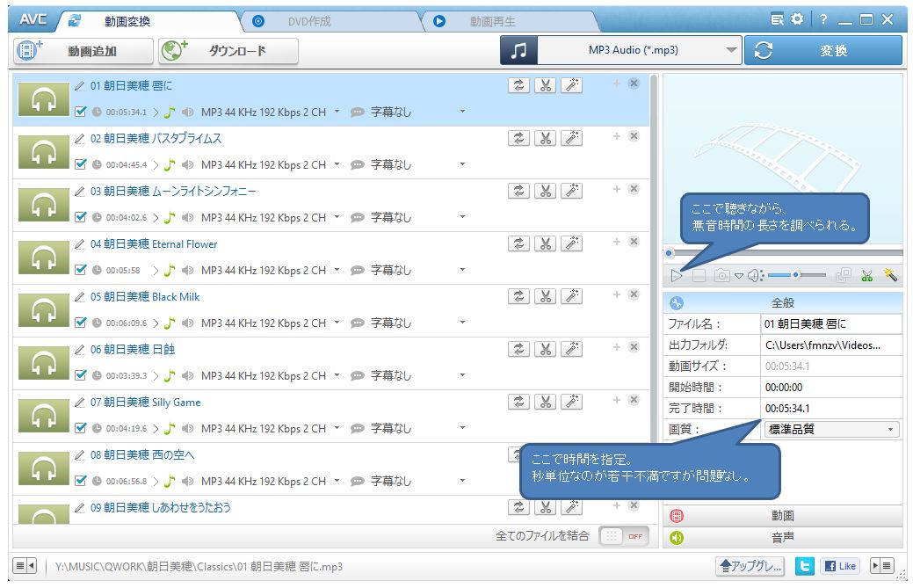Open settings via the gear icon

point(797,19)
